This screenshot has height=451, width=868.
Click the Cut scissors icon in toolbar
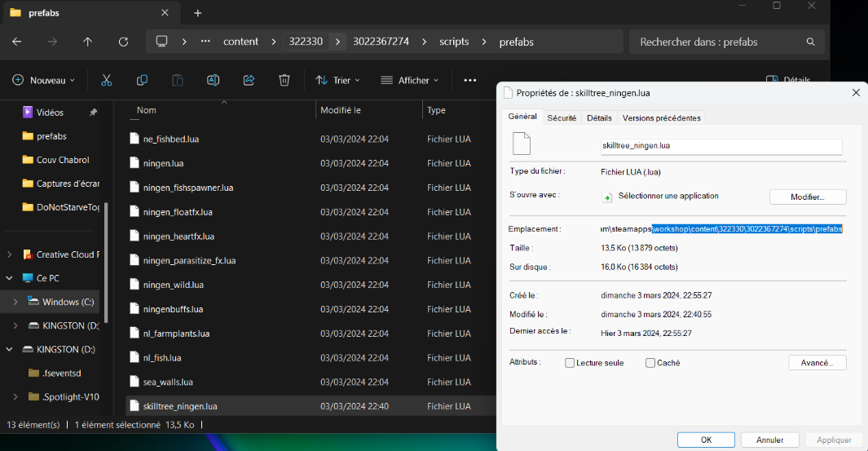[106, 80]
